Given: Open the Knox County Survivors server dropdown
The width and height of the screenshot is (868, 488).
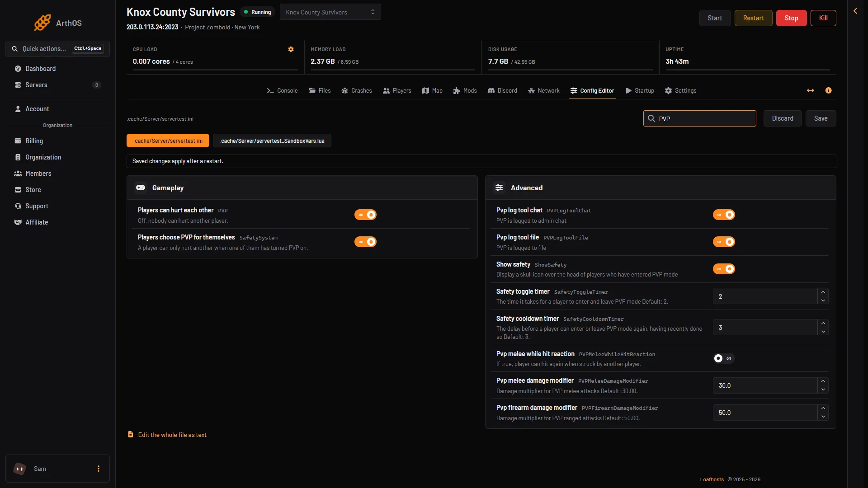Looking at the screenshot, I should 330,12.
